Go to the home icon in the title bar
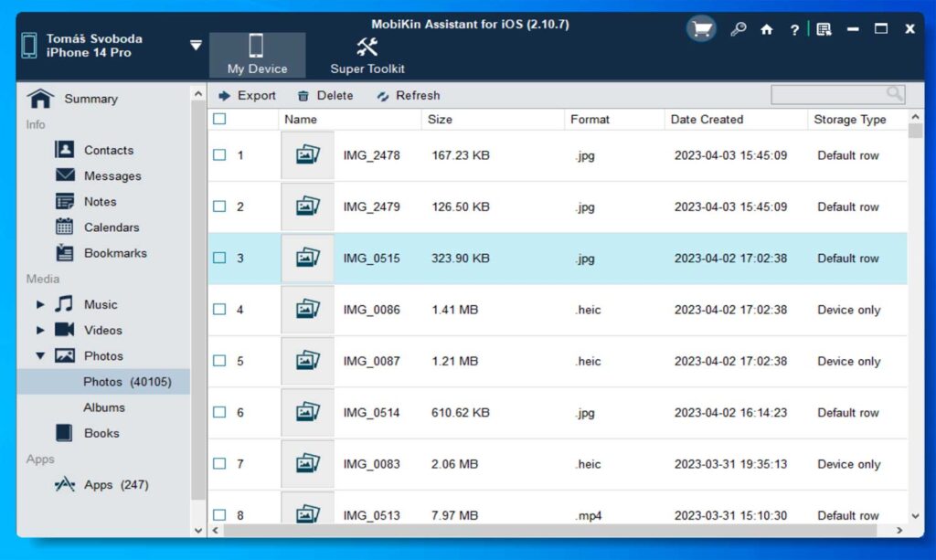 pos(767,29)
